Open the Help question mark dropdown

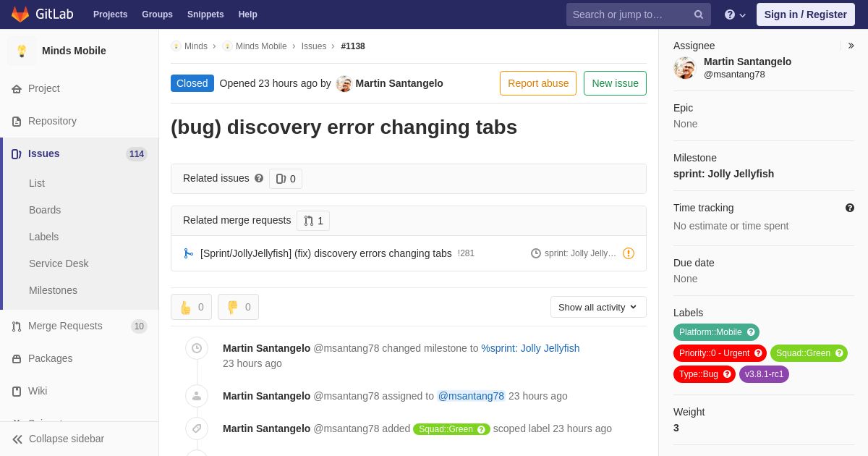click(735, 14)
